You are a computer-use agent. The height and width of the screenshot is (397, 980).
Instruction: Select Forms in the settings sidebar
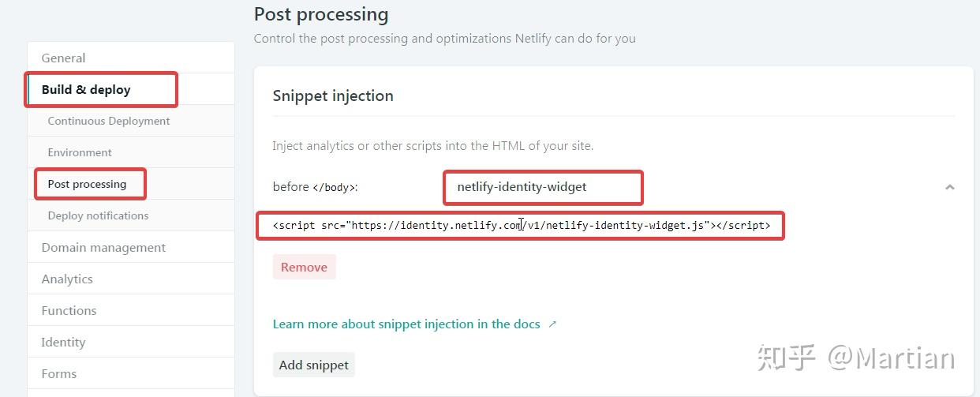[x=59, y=373]
